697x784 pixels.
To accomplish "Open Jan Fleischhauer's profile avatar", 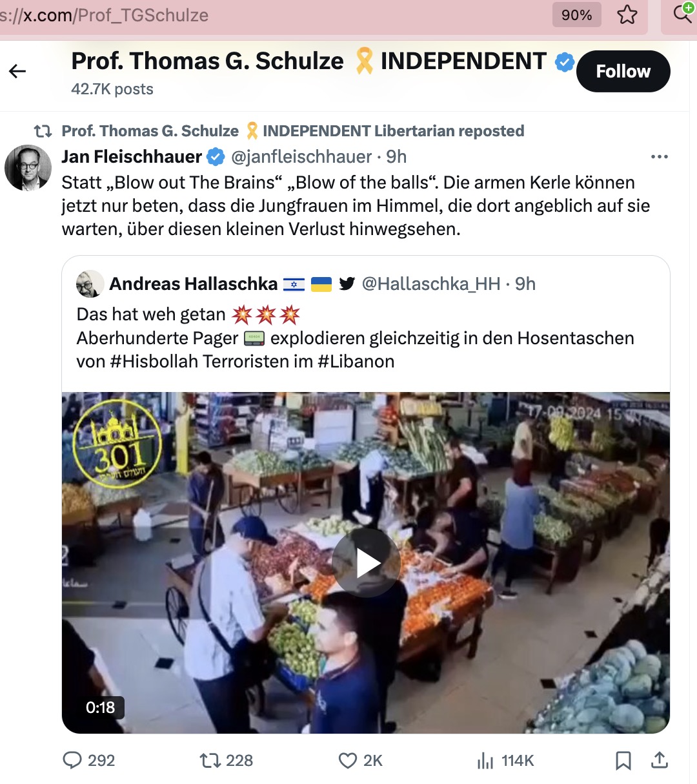I will tap(28, 168).
